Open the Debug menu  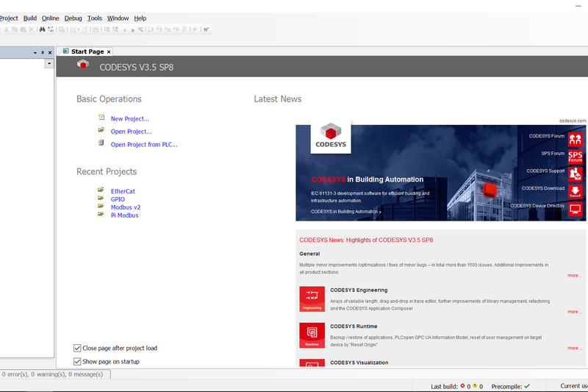(x=73, y=18)
